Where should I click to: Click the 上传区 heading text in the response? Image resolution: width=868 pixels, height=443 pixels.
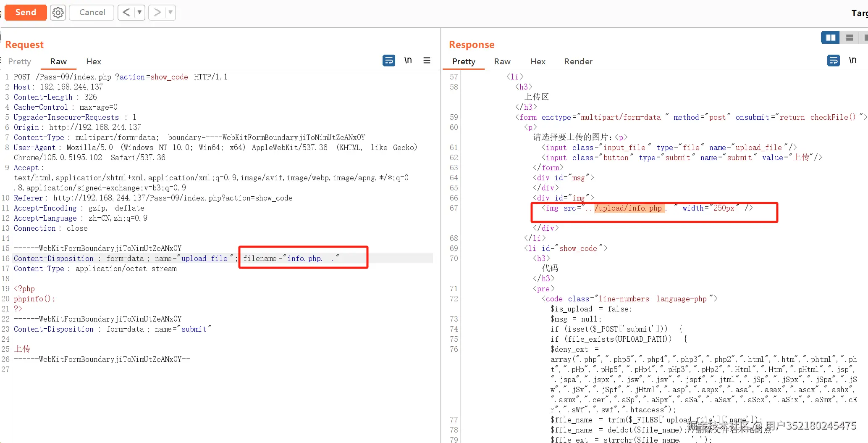(x=537, y=97)
